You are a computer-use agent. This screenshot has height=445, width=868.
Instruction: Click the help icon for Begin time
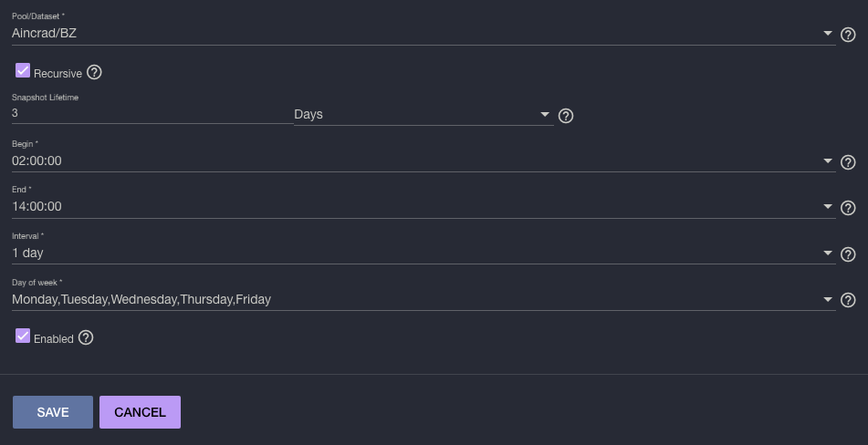[848, 162]
